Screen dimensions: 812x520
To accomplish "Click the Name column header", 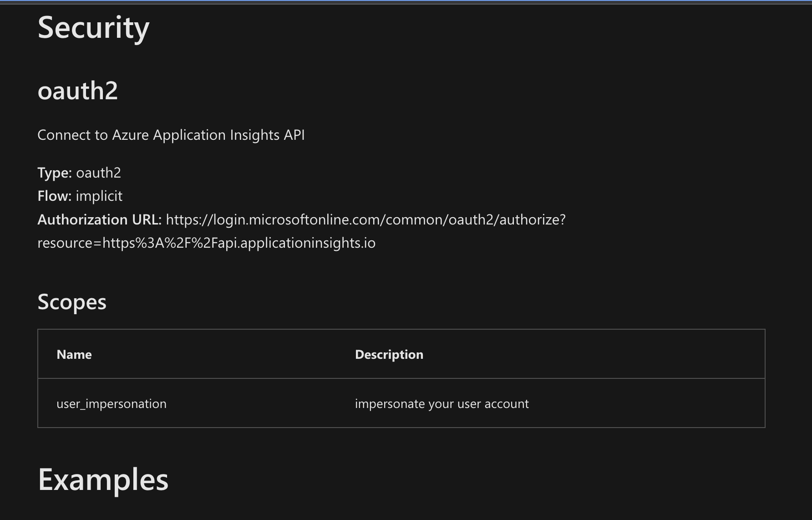I will [74, 354].
